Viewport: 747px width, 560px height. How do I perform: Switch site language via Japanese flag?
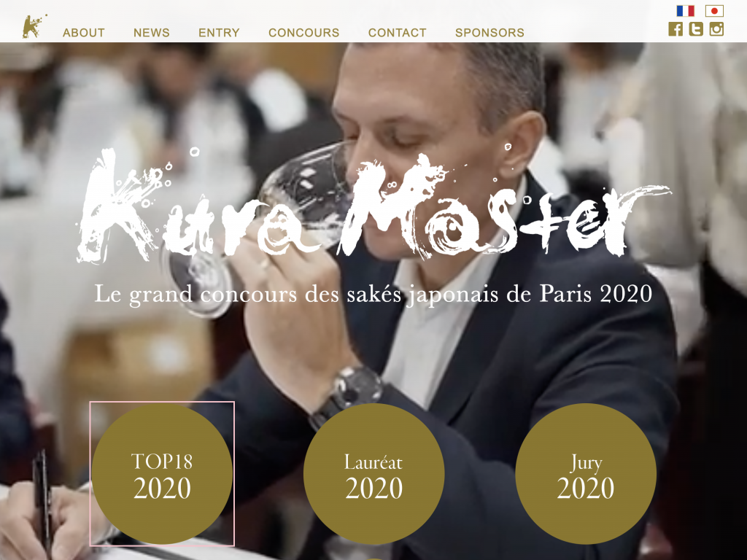tap(714, 10)
